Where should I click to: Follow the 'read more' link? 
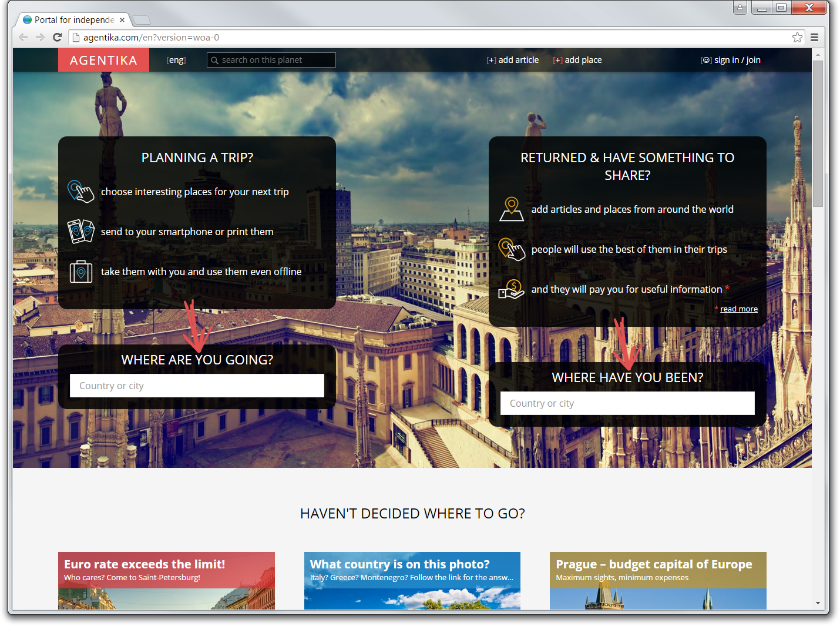pos(739,309)
